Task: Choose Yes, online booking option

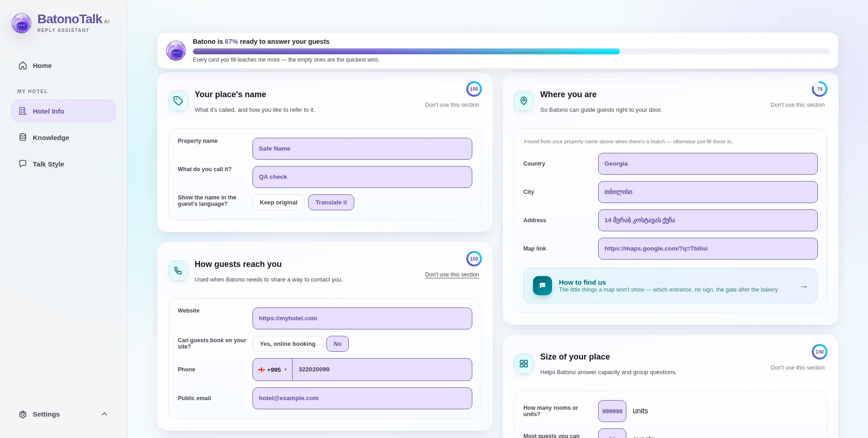Action: (288, 344)
